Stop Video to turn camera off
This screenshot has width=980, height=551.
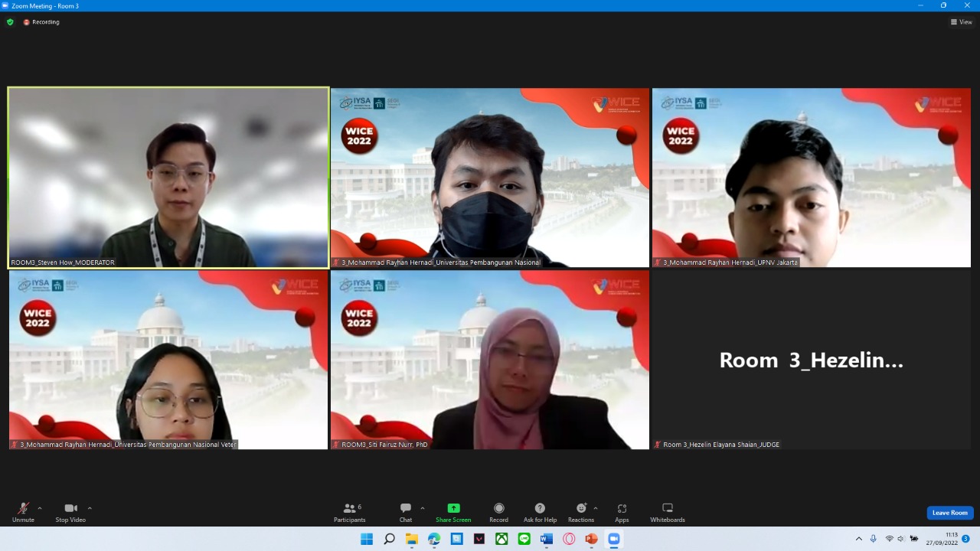[x=70, y=512]
